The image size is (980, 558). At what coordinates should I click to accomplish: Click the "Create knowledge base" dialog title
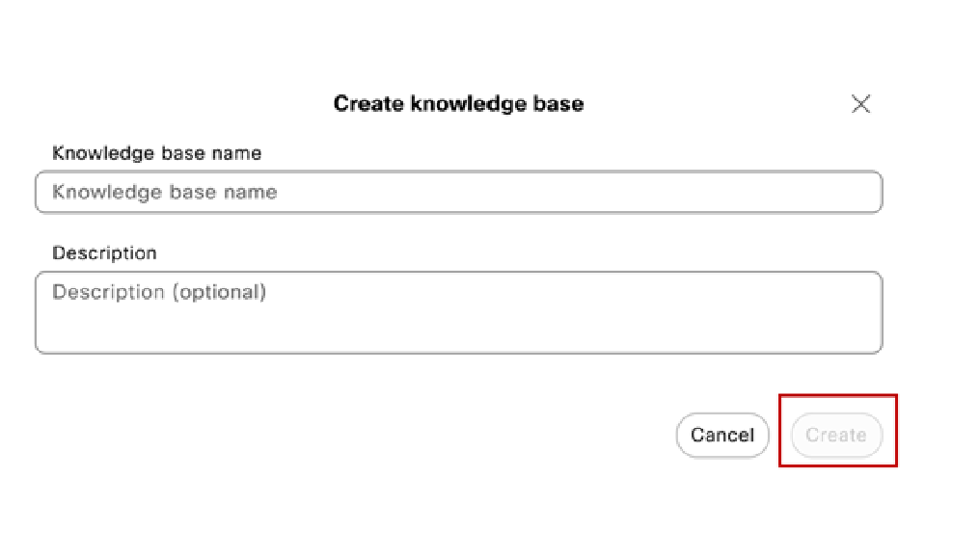pos(459,104)
